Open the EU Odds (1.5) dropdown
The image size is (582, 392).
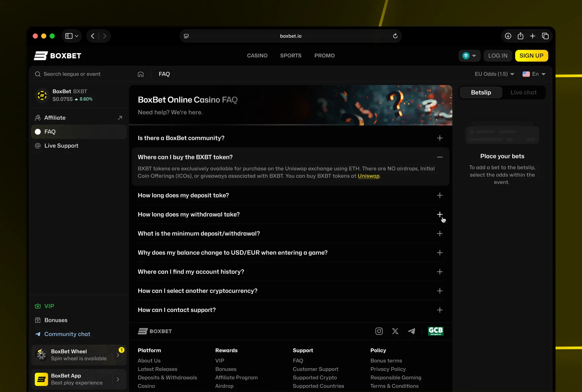point(494,74)
